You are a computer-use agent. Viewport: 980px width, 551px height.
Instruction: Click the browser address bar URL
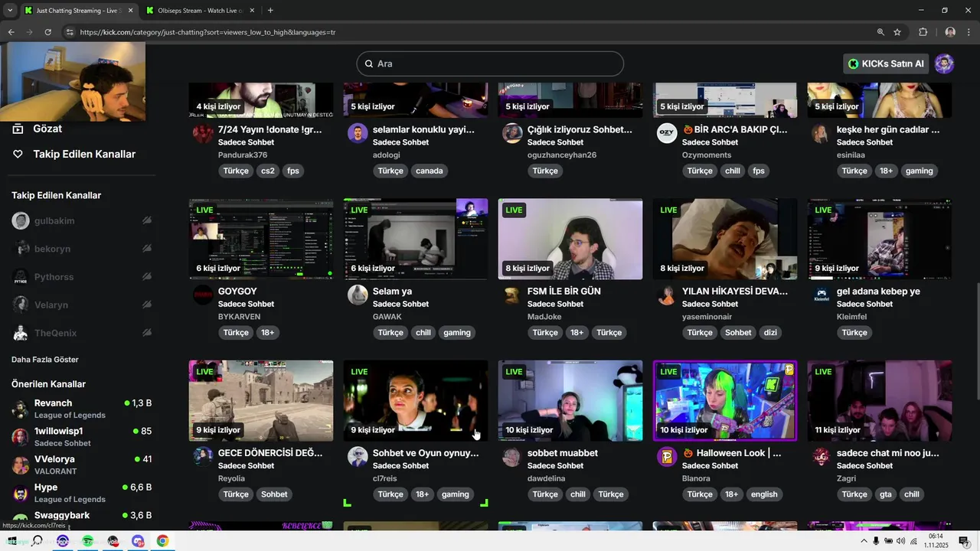click(207, 32)
